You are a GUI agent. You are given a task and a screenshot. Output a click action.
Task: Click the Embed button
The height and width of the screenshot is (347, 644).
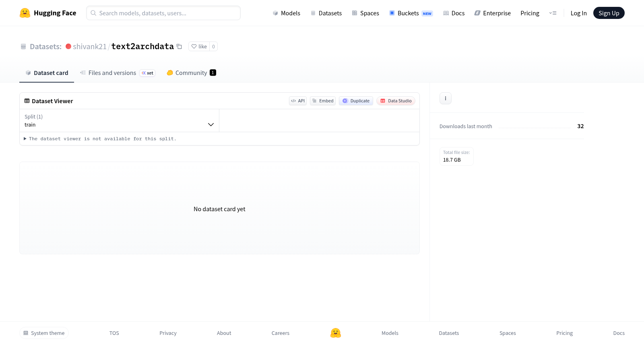click(x=323, y=101)
